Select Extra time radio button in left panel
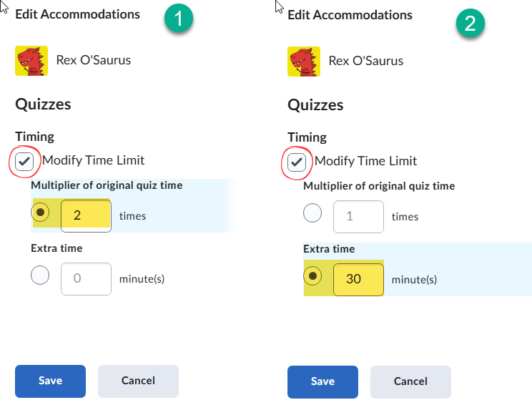Image resolution: width=532 pixels, height=410 pixels. coord(40,275)
